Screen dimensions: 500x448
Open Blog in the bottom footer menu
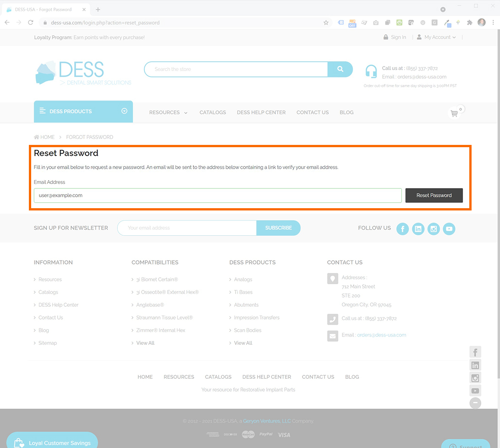point(352,377)
